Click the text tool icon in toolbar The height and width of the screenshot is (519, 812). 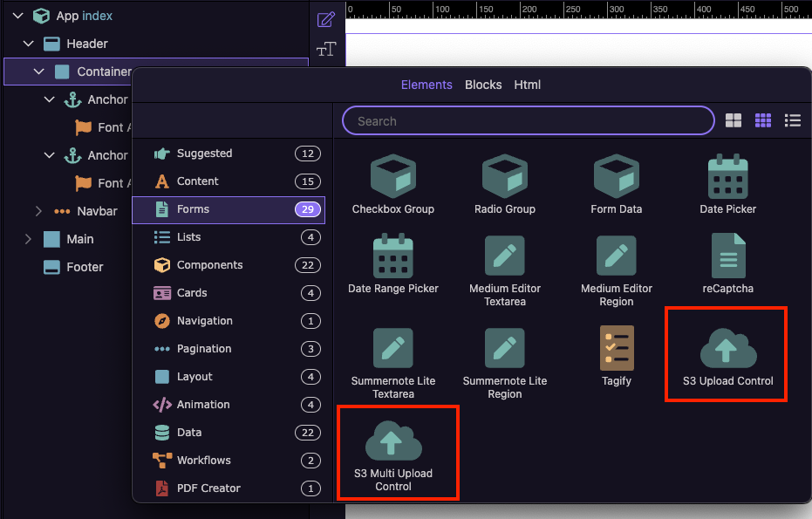pyautogui.click(x=326, y=49)
